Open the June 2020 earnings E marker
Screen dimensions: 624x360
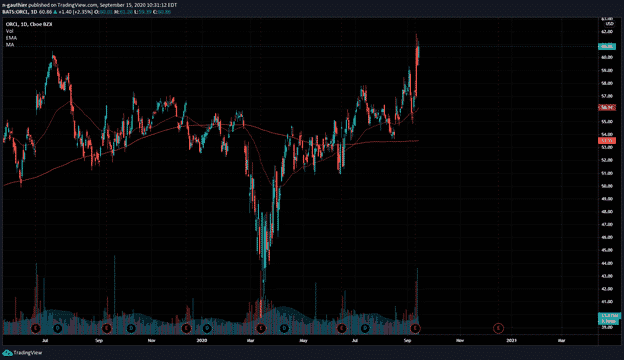coord(341,328)
